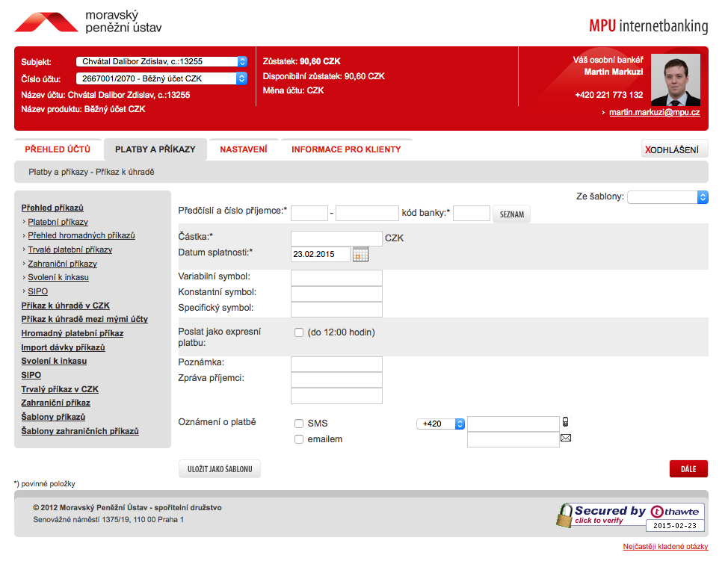Open Trvalý příkaz v CZK link
Image resolution: width=728 pixels, height=567 pixels.
pyautogui.click(x=60, y=389)
